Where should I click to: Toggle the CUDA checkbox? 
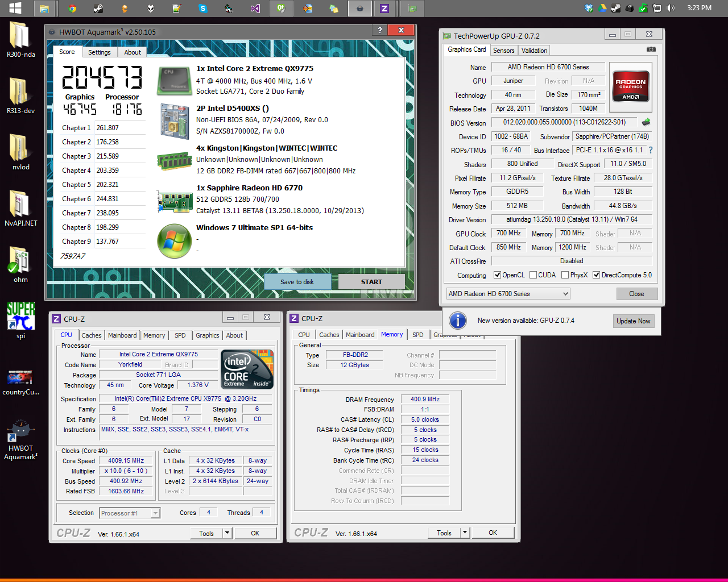[533, 275]
